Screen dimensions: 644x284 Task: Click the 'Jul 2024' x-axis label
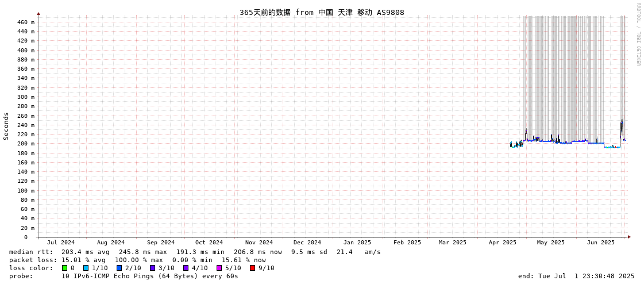point(61,243)
